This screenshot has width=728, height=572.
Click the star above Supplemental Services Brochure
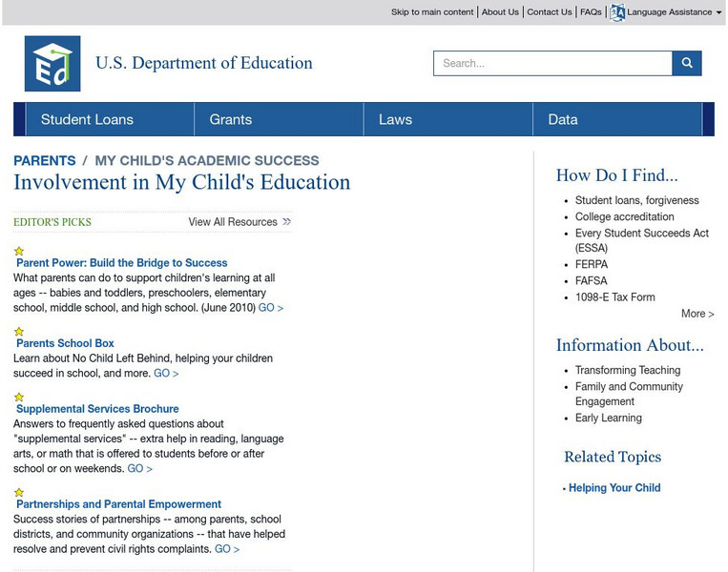pyautogui.click(x=19, y=397)
